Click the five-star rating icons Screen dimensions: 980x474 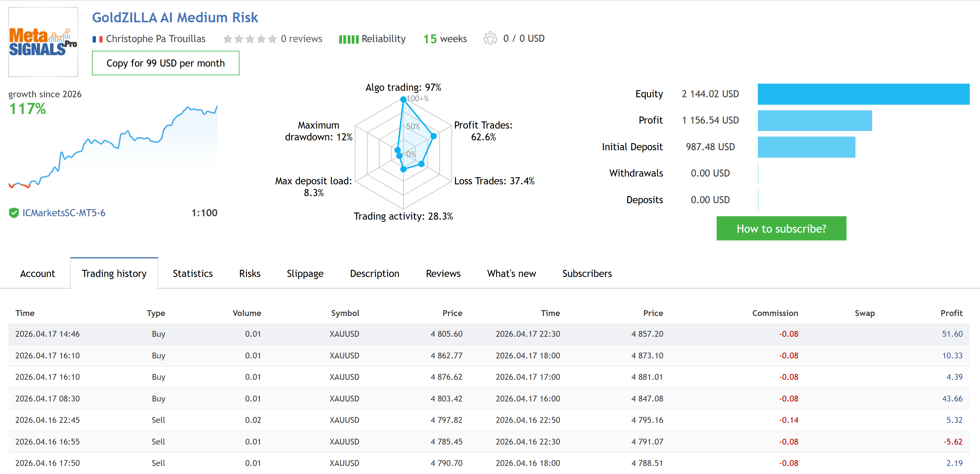pyautogui.click(x=249, y=39)
